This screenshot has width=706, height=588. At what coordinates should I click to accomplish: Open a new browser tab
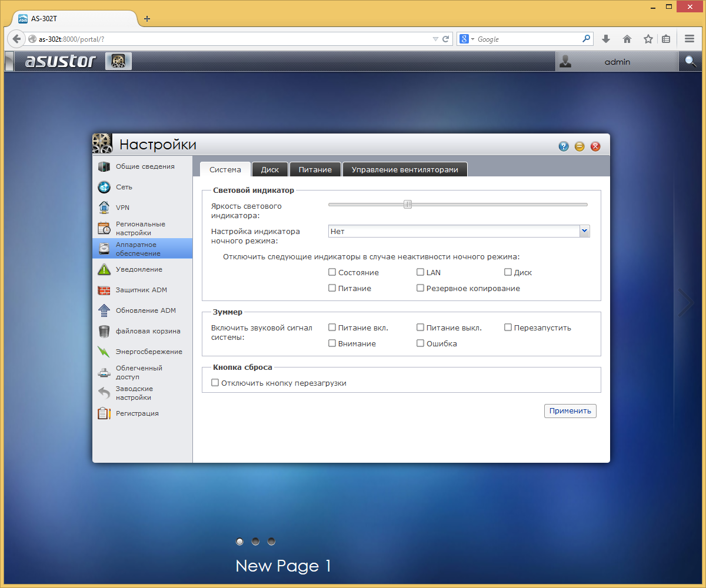click(147, 18)
